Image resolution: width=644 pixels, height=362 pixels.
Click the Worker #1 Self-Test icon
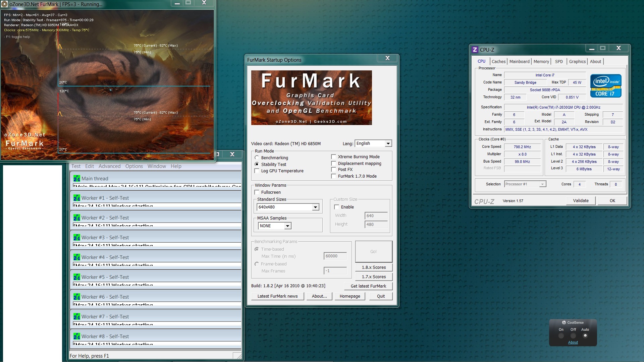point(76,198)
